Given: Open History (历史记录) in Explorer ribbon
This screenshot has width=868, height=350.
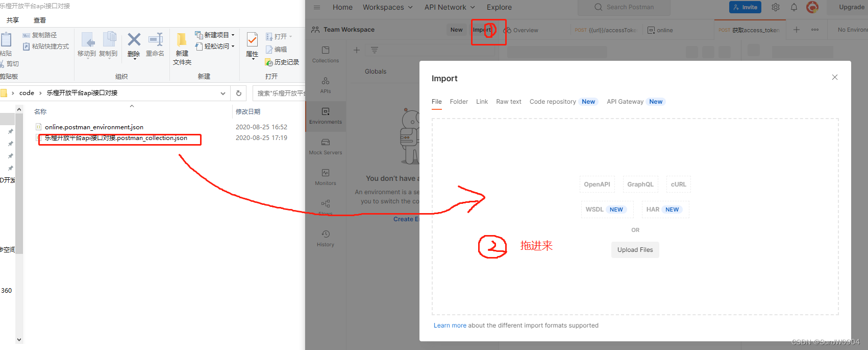Looking at the screenshot, I should pyautogui.click(x=282, y=62).
